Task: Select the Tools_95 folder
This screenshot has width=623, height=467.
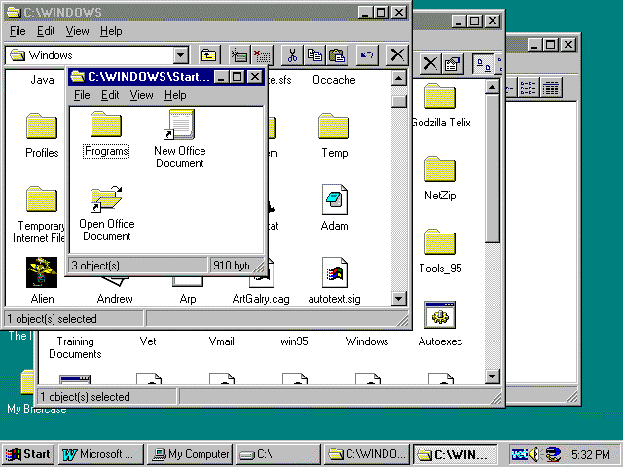Action: point(440,245)
